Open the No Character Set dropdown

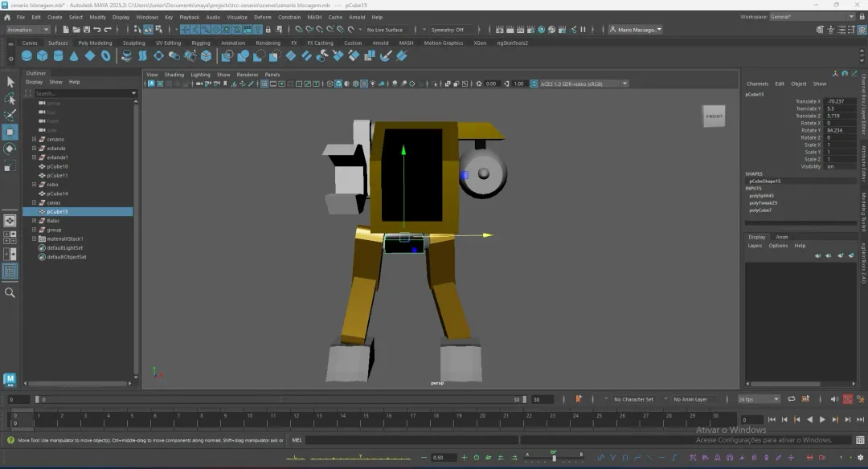(633, 399)
